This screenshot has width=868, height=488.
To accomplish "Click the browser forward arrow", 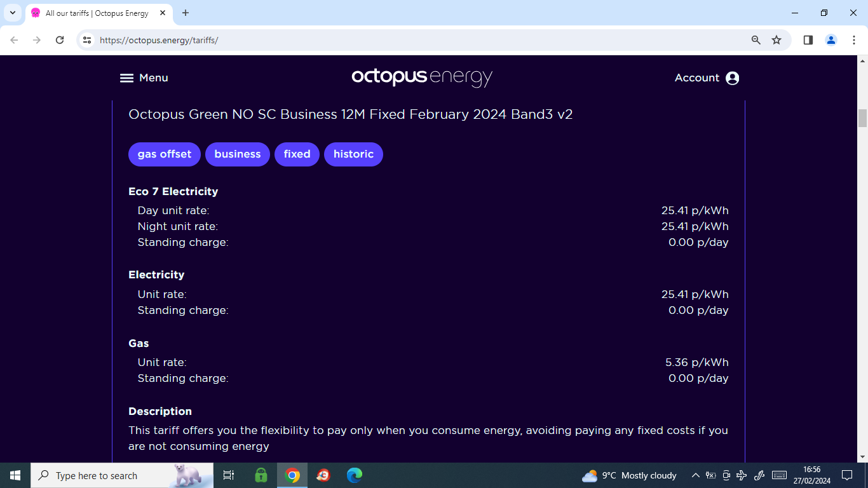I will pyautogui.click(x=37, y=40).
